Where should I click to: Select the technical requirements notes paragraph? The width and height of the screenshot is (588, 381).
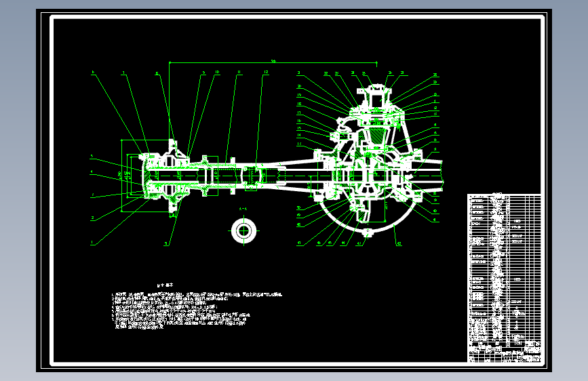click(x=197, y=310)
